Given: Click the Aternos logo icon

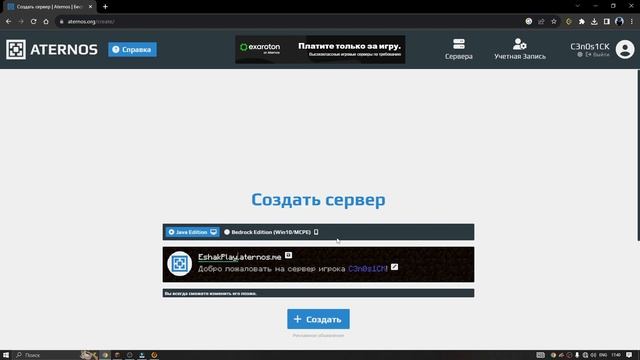Looking at the screenshot, I should pyautogui.click(x=16, y=49).
